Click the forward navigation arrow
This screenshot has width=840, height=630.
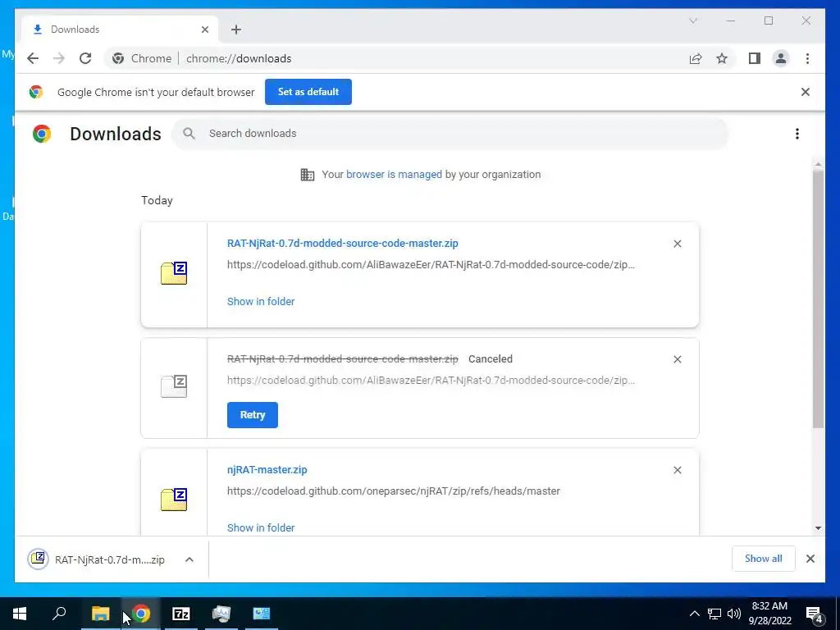(x=59, y=58)
